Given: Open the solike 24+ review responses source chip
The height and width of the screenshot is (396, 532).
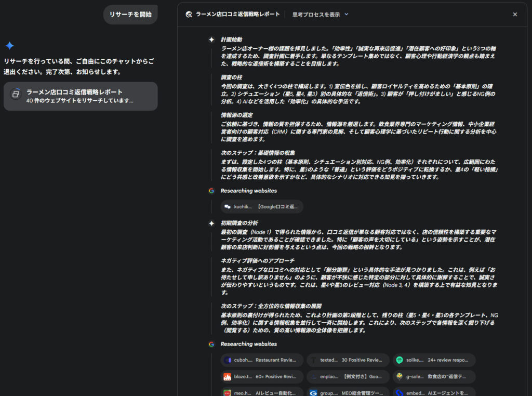Looking at the screenshot, I should tap(435, 360).
